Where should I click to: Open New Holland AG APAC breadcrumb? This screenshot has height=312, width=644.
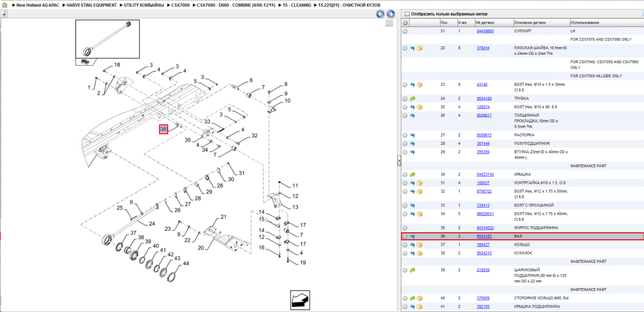click(39, 5)
